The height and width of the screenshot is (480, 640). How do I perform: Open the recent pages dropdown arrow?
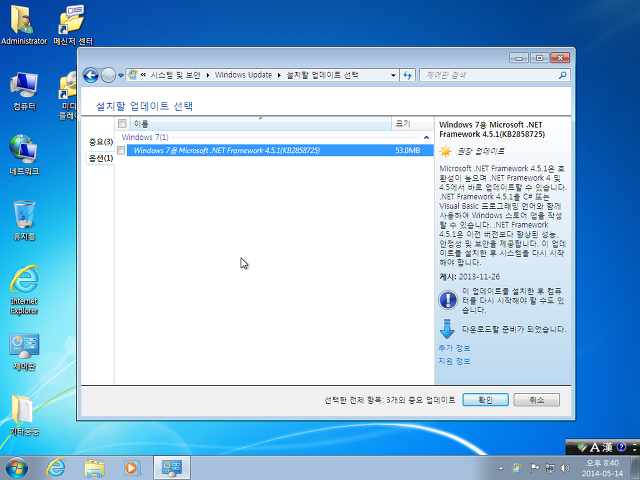121,76
